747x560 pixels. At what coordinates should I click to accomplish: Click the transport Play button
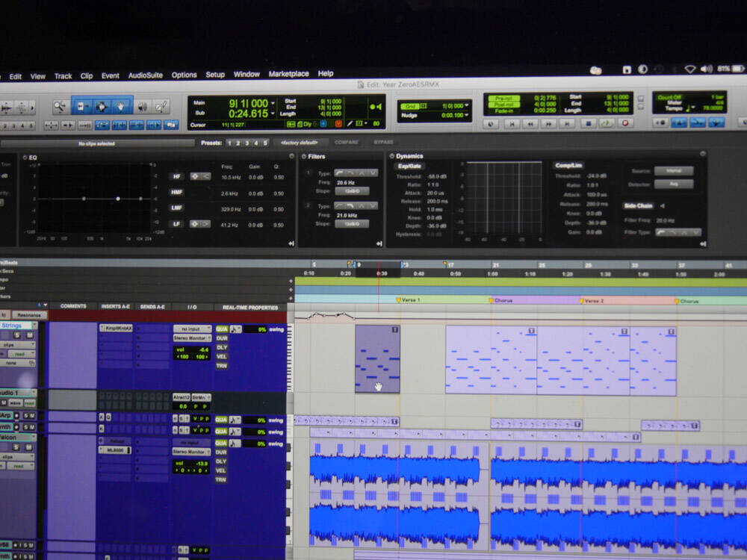click(607, 123)
